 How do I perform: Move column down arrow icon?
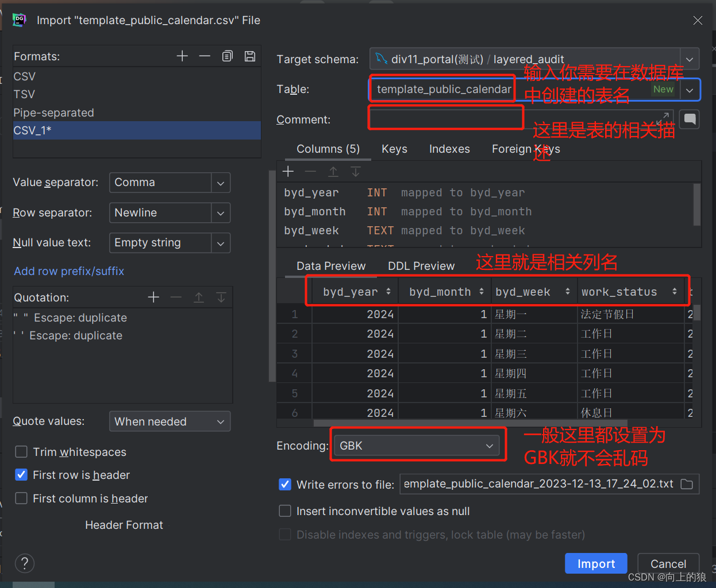point(356,171)
